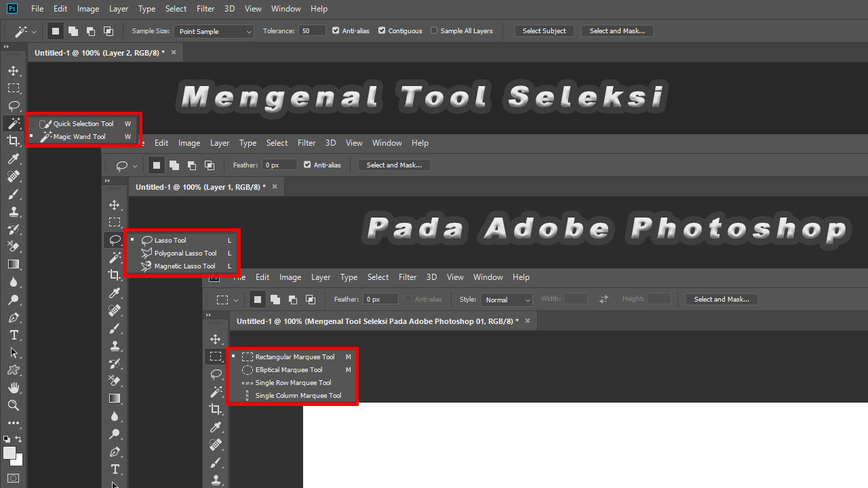Open the Filter menu in the Lasso window
This screenshot has height=488, width=868.
click(x=307, y=143)
